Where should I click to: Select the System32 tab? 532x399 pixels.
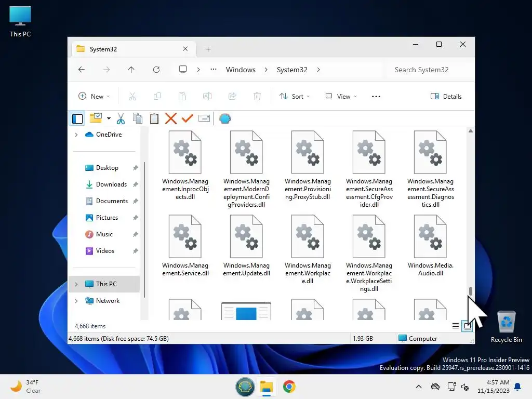click(134, 49)
